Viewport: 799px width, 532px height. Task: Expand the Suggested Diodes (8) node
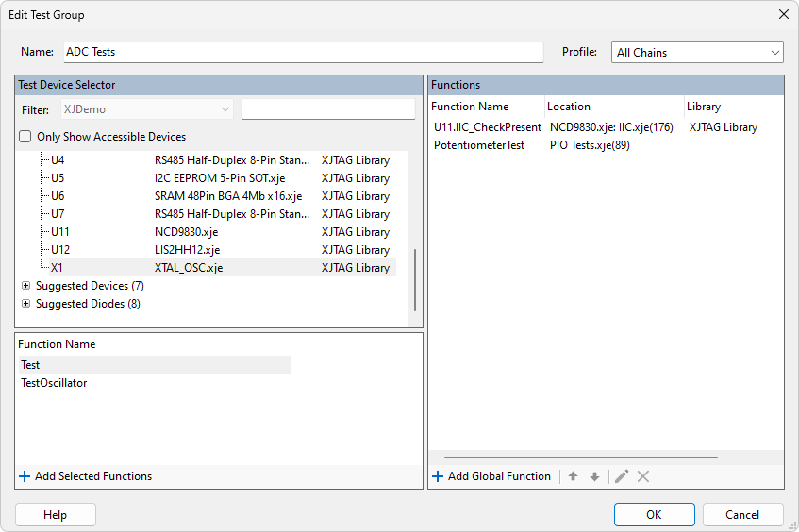[x=25, y=304]
